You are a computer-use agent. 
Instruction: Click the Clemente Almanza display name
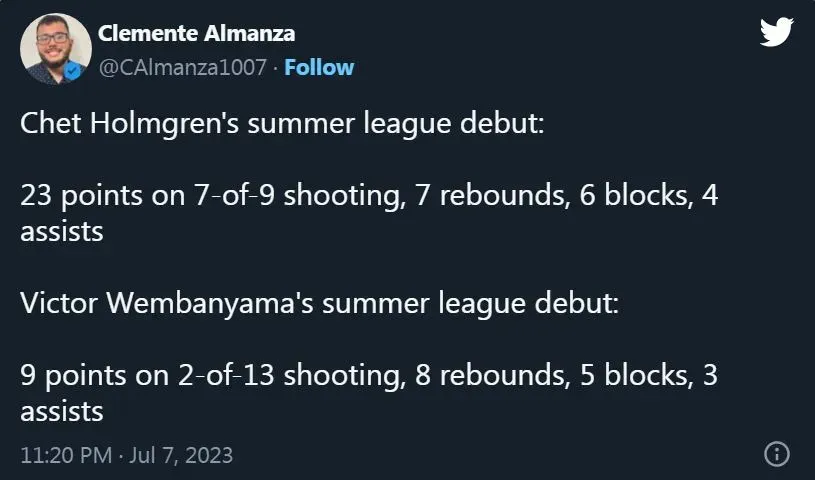[195, 33]
